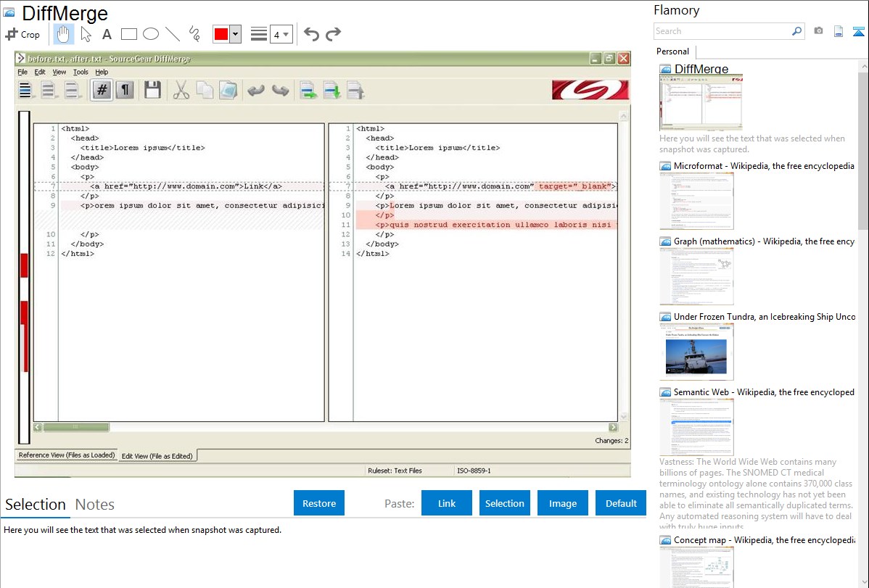Select the show-all-lines display mode icon
Image resolution: width=869 pixels, height=588 pixels.
[x=25, y=90]
